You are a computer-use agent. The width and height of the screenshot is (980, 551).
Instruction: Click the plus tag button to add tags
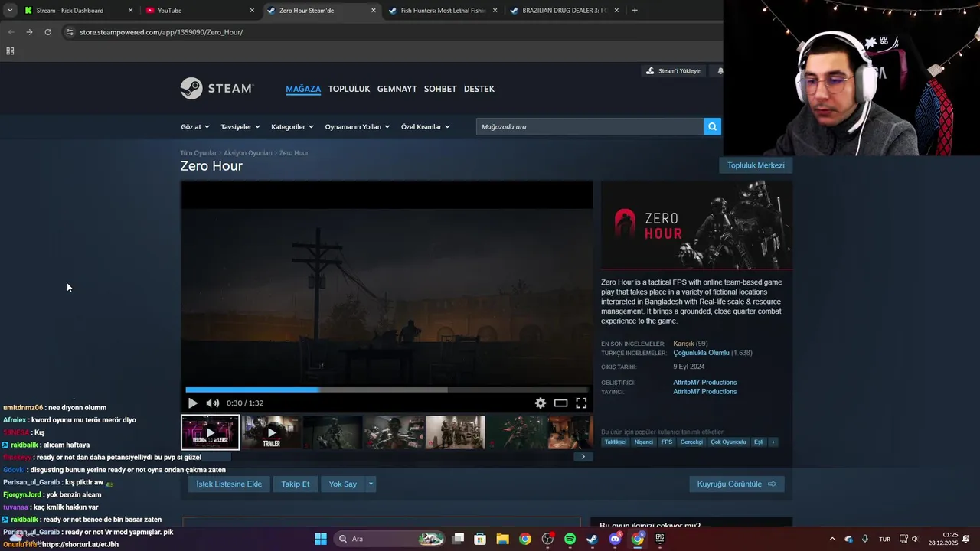point(773,442)
